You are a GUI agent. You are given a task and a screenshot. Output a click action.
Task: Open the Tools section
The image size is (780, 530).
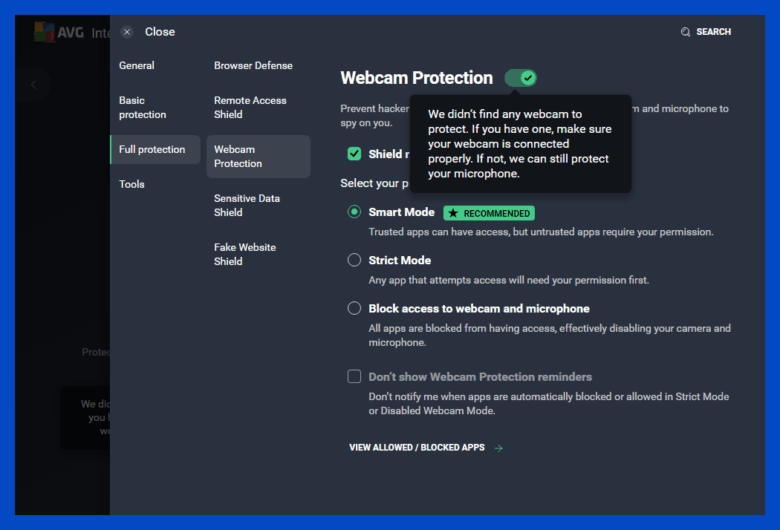click(131, 184)
